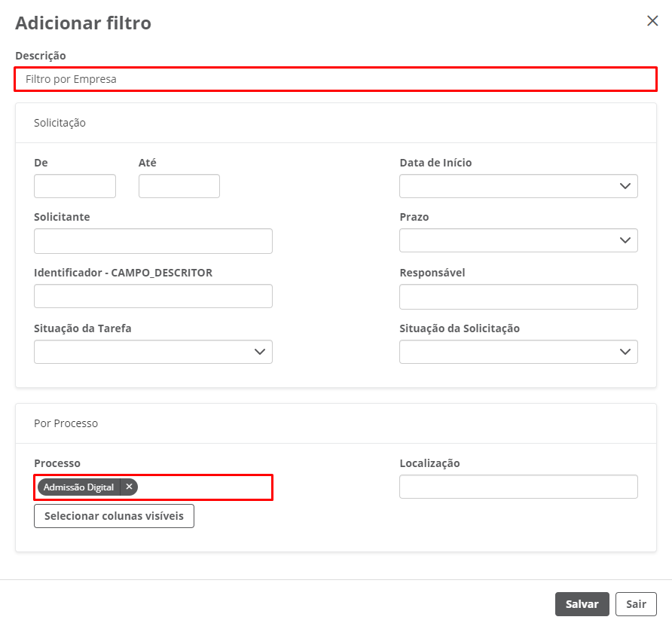The width and height of the screenshot is (672, 626).
Task: Save the filter with Salvar
Action: (582, 604)
